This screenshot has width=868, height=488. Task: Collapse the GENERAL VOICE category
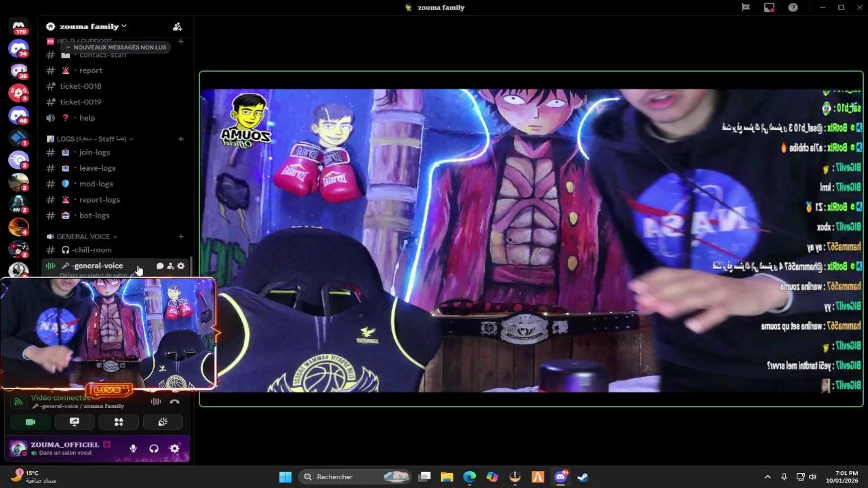tap(81, 237)
